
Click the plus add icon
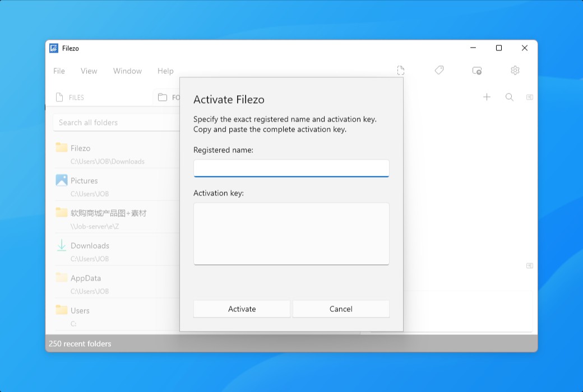487,97
